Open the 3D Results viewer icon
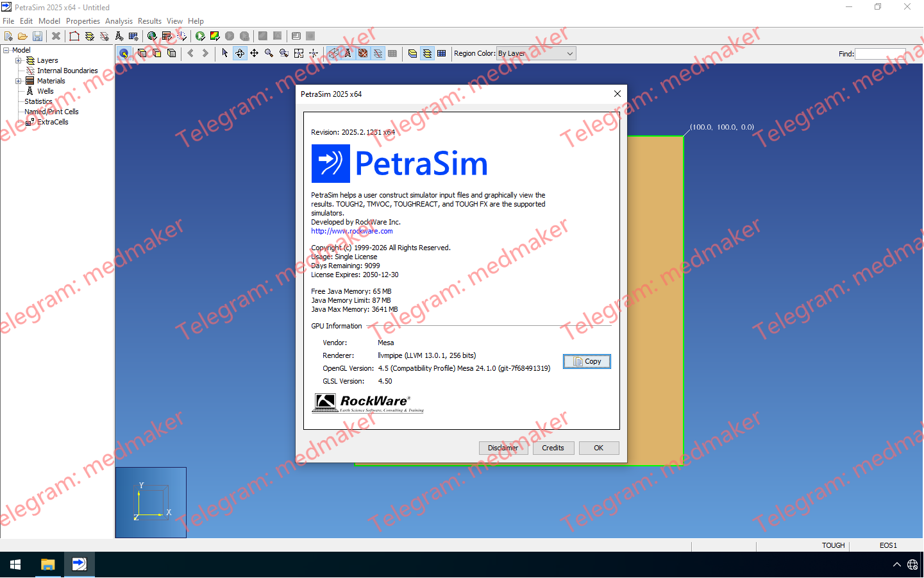 [215, 36]
